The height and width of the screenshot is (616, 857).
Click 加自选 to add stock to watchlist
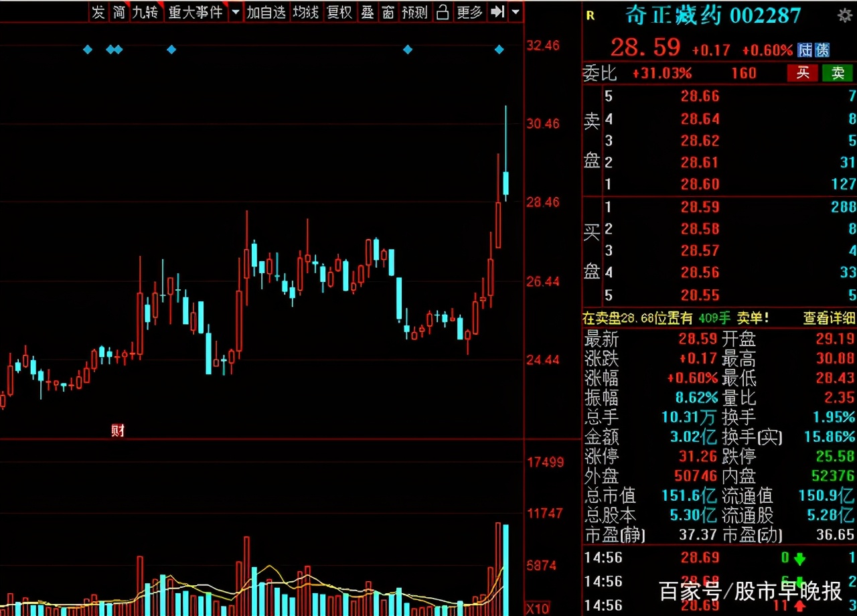click(266, 11)
